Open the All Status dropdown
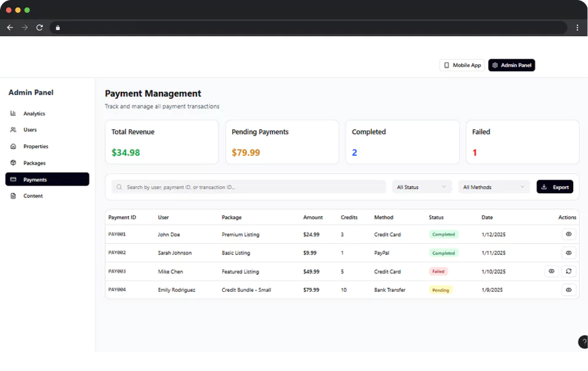588x371 pixels. [x=422, y=187]
